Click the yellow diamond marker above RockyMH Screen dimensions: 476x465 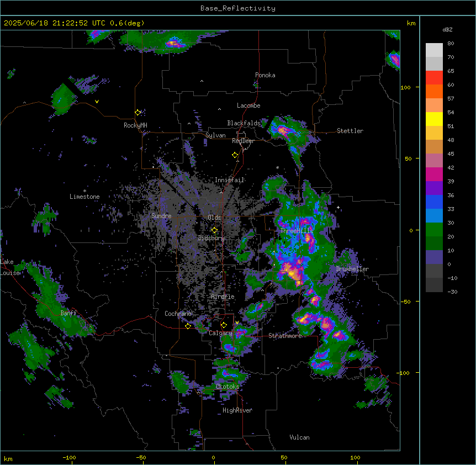click(x=138, y=113)
